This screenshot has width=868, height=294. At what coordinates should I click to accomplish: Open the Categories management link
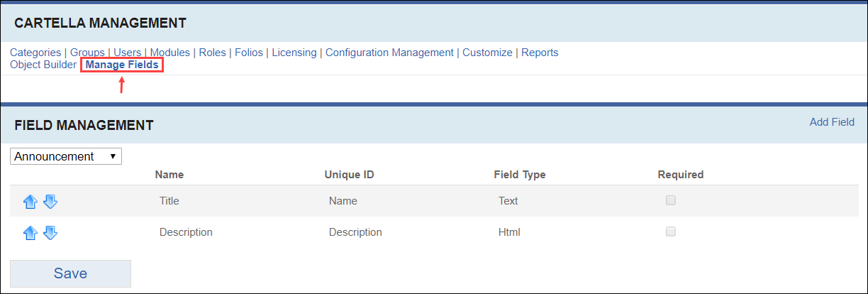pyautogui.click(x=35, y=53)
